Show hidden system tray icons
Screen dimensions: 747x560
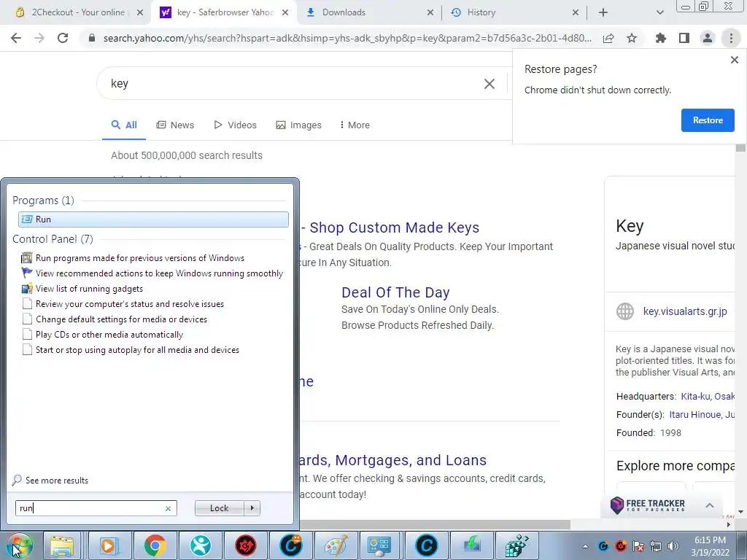click(585, 546)
